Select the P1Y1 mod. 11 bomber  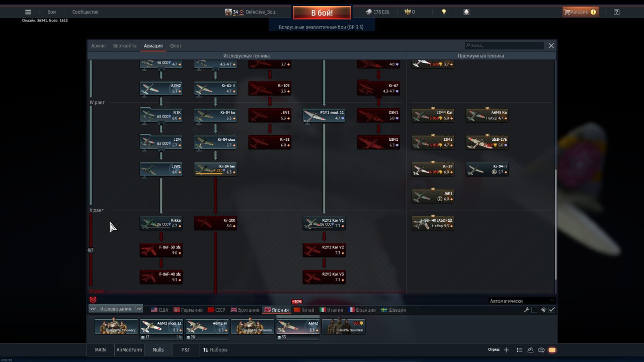(x=324, y=116)
